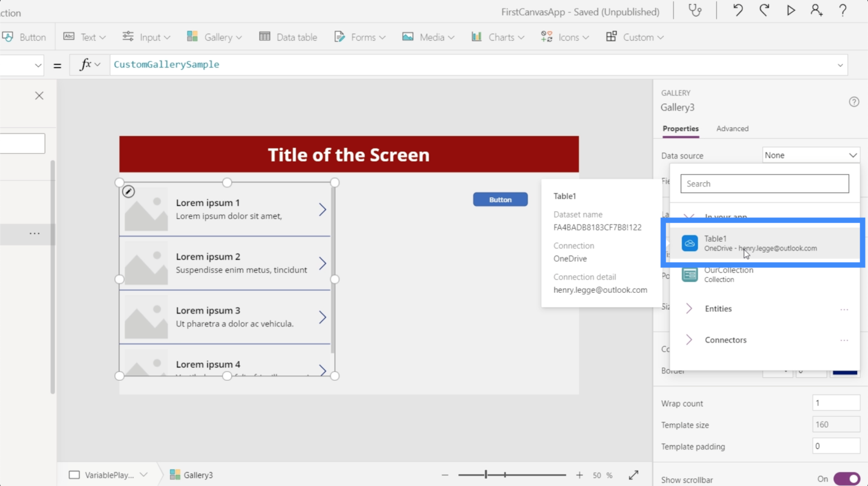Open the App checker stethoscope icon
868x486 pixels.
coord(695,10)
